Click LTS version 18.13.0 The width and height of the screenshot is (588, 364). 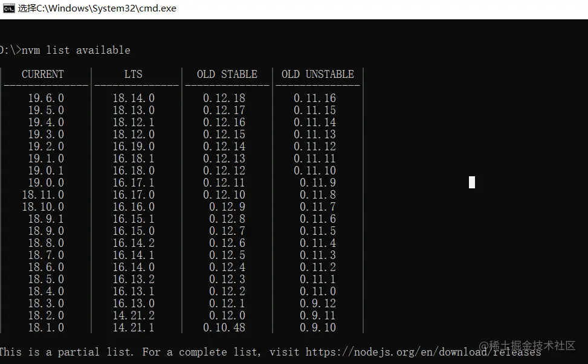tap(134, 110)
